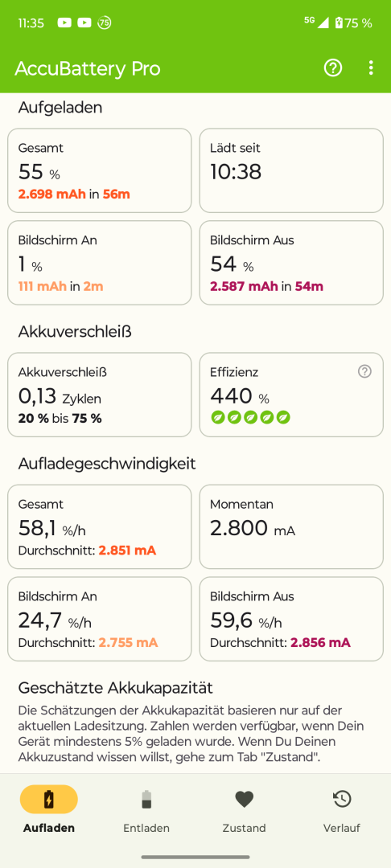
Task: Tap the Akkuverschleiß 0,13 Zyklen card
Action: [100, 395]
